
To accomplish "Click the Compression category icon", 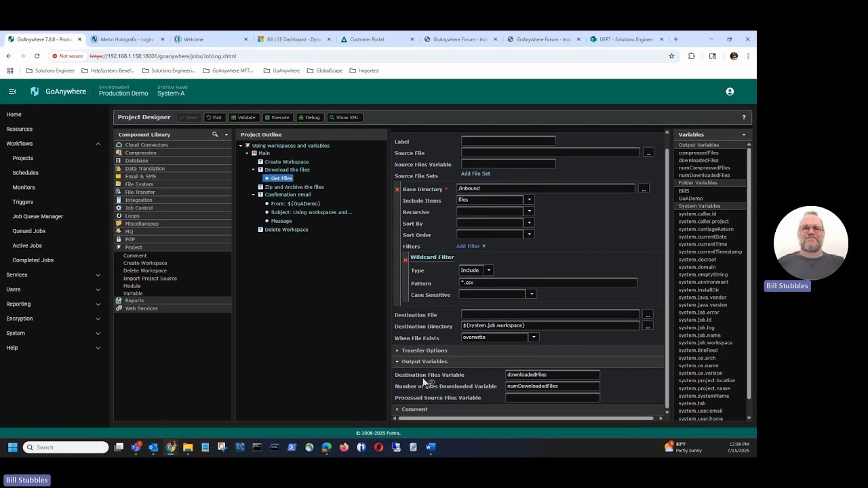I will (x=119, y=152).
